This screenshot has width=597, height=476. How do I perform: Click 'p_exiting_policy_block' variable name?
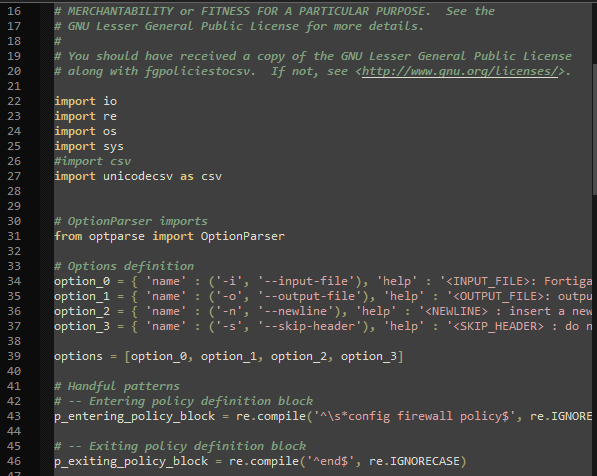point(131,461)
